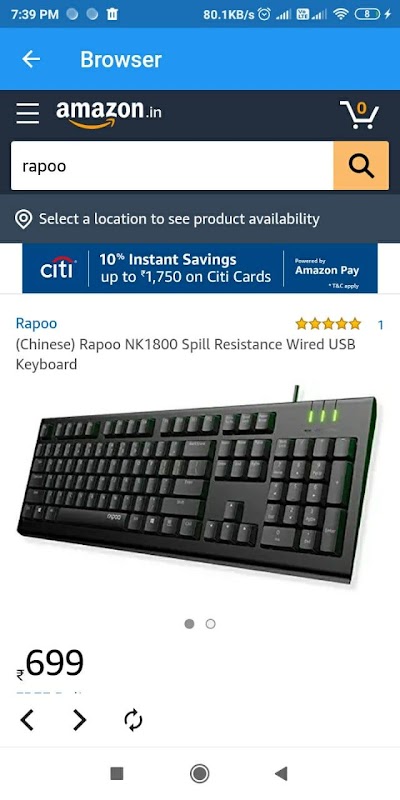Tap the back arrow in Browser header
The width and height of the screenshot is (400, 800).
[x=31, y=59]
